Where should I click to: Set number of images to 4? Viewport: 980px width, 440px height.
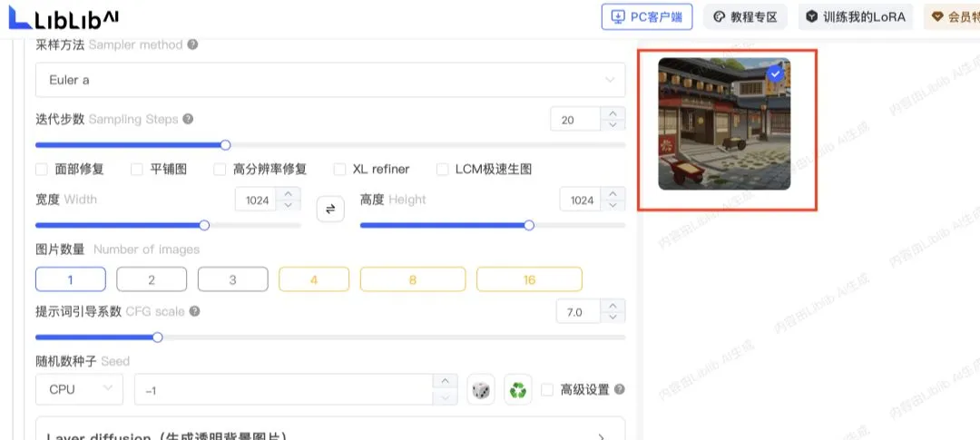point(314,279)
